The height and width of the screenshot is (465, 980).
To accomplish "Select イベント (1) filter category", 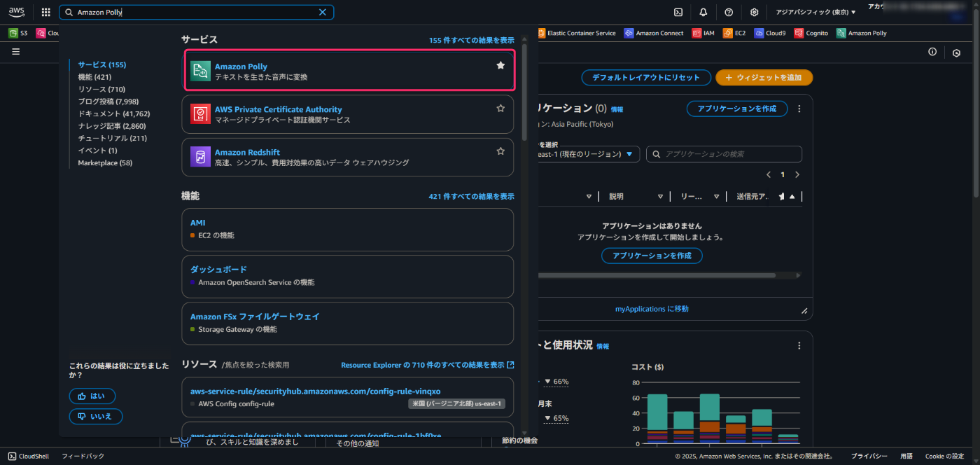I will pyautogui.click(x=97, y=151).
